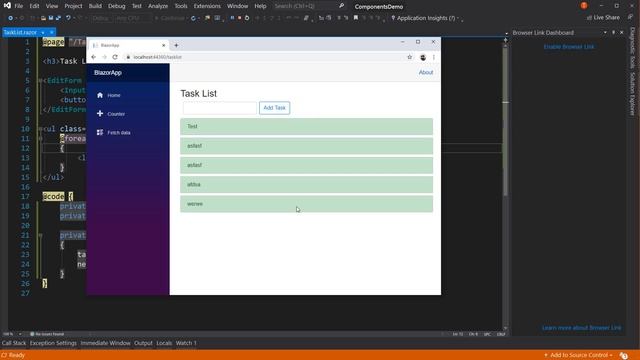This screenshot has height=360, width=640.
Task: Open the File menu
Action: pyautogui.click(x=18, y=6)
